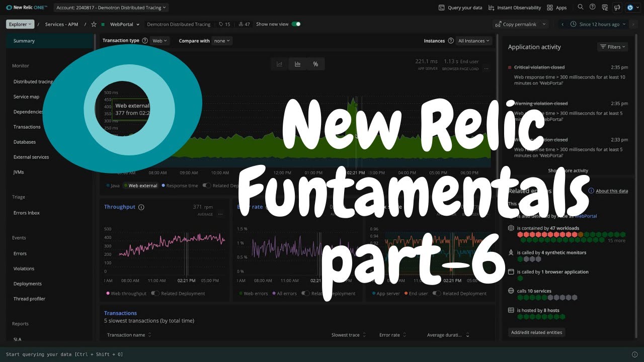Screen dimensions: 644x362
Task: Click the search magnifier icon
Action: 581,7
